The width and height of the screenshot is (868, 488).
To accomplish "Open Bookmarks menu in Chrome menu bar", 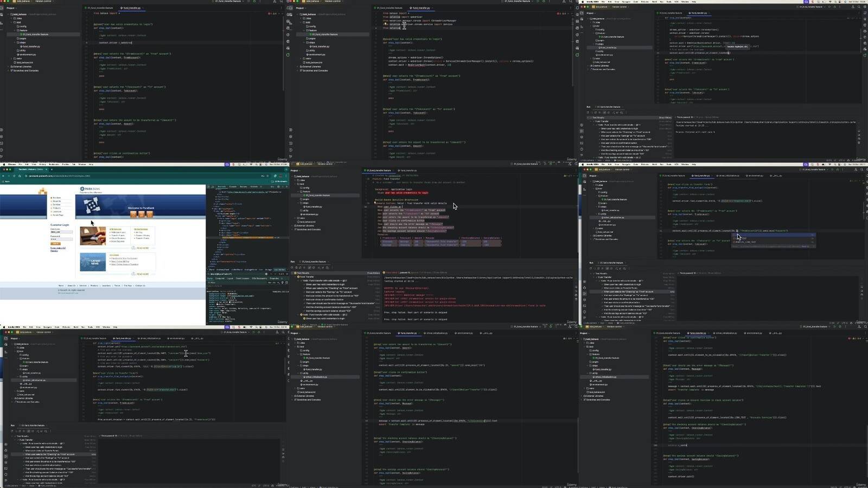I will 54,164.
